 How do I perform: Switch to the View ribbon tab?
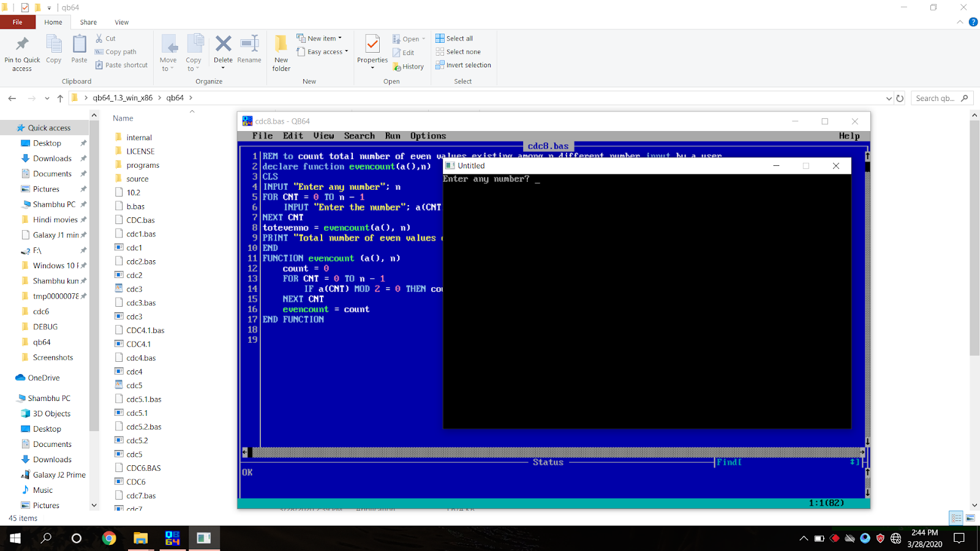click(122, 22)
